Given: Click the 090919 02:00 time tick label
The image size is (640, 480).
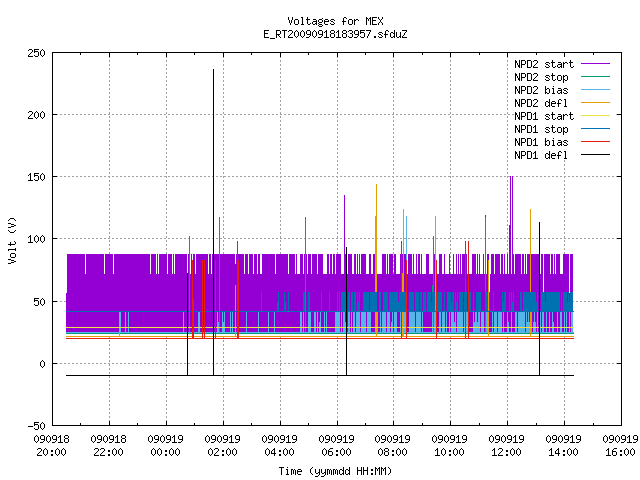Looking at the screenshot, I should pyautogui.click(x=222, y=446).
